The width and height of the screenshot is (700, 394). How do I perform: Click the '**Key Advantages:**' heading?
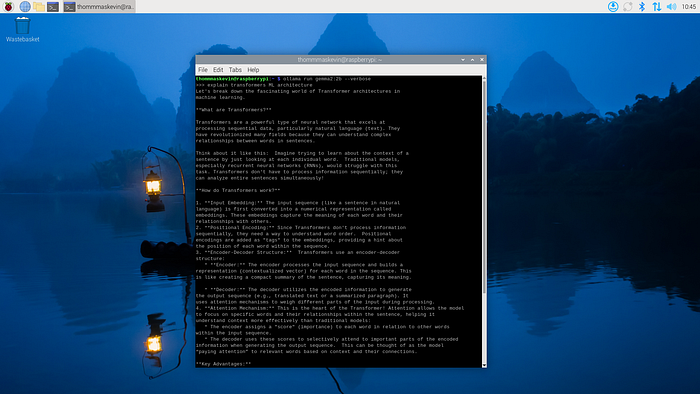(223, 364)
